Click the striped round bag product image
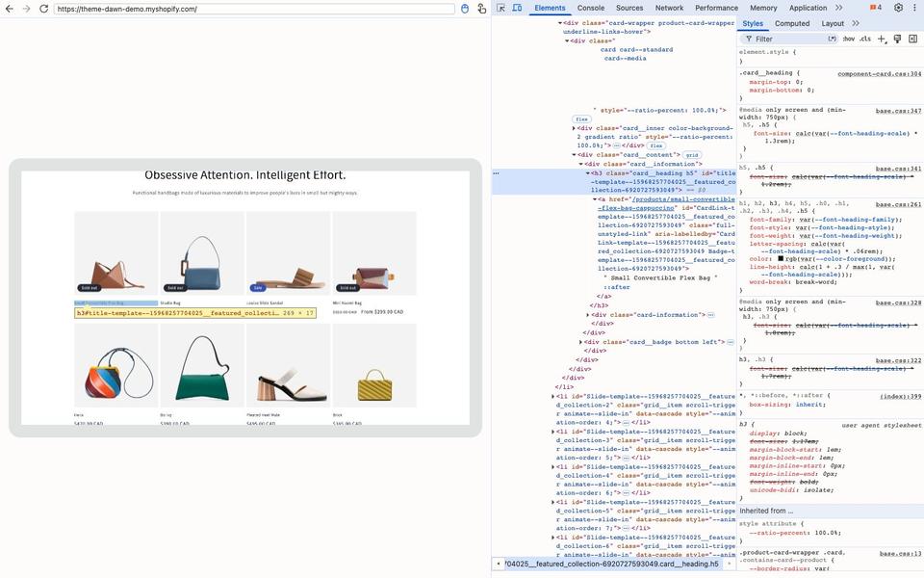Viewport: 924px width, 578px height. pyautogui.click(x=116, y=366)
